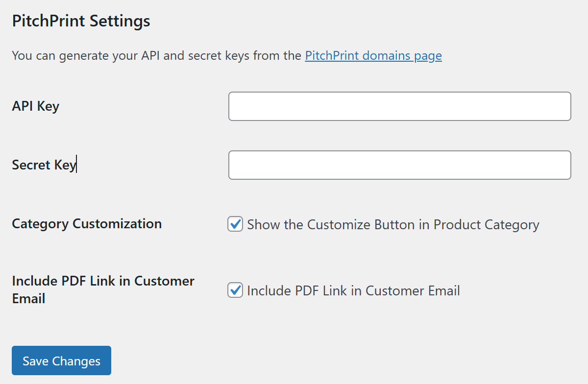
Task: Click the non-bold "Include PDF Link" checkbox label
Action: [353, 291]
